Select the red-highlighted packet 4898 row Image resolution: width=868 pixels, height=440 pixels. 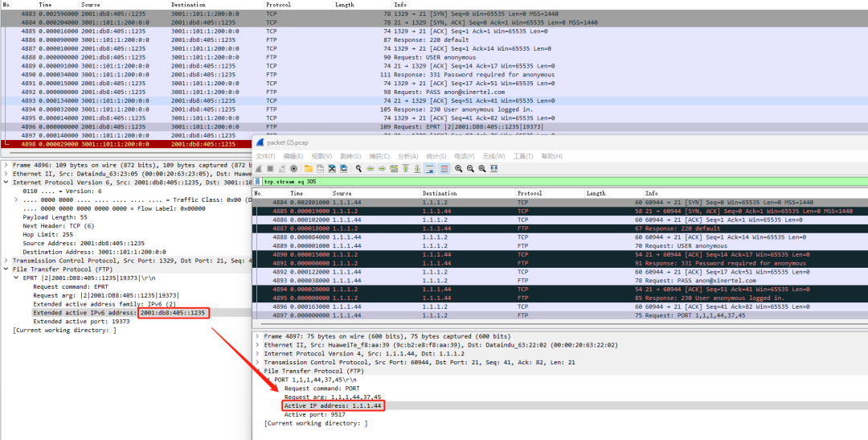(x=121, y=144)
